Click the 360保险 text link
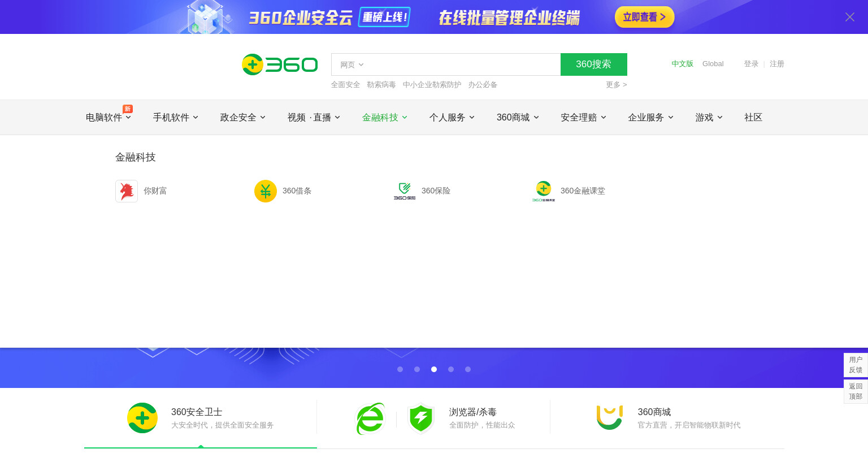868x466 pixels. (x=436, y=191)
